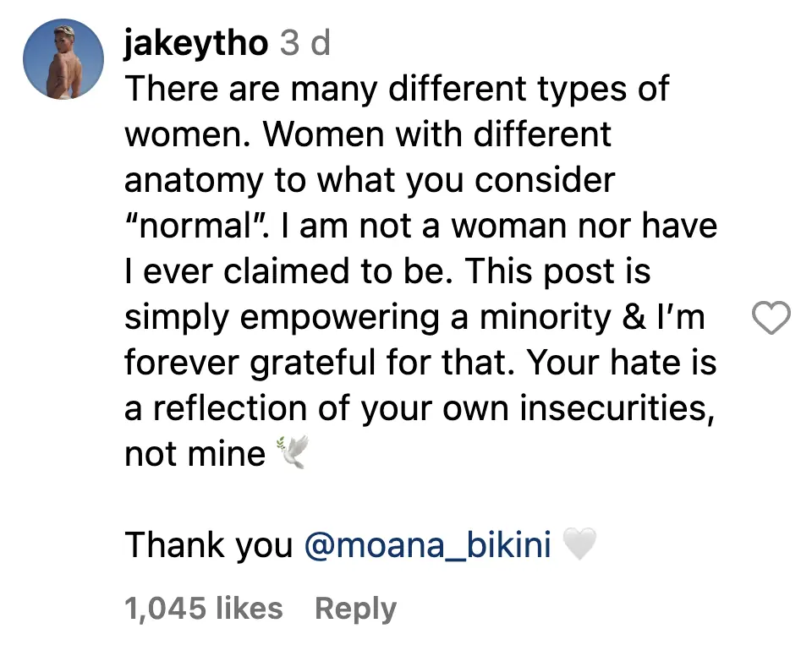Click the first line 'There are many different types of'
The width and height of the screenshot is (812, 656).
[398, 89]
